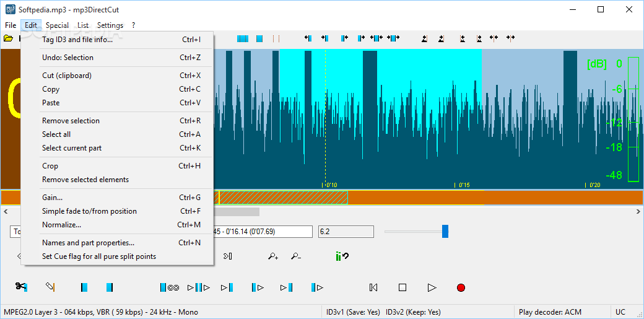Choose Set Cue flag for all pure split points
Screen dimensions: 644x319
point(118,256)
